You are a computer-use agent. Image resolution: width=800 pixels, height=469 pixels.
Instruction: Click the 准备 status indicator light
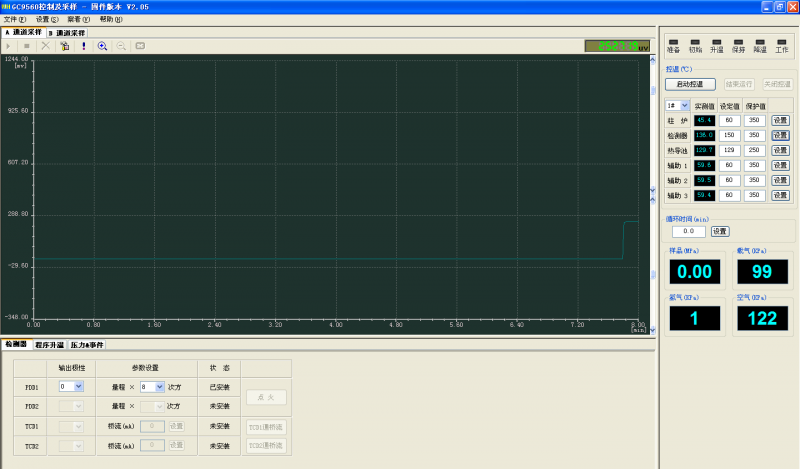[673, 42]
